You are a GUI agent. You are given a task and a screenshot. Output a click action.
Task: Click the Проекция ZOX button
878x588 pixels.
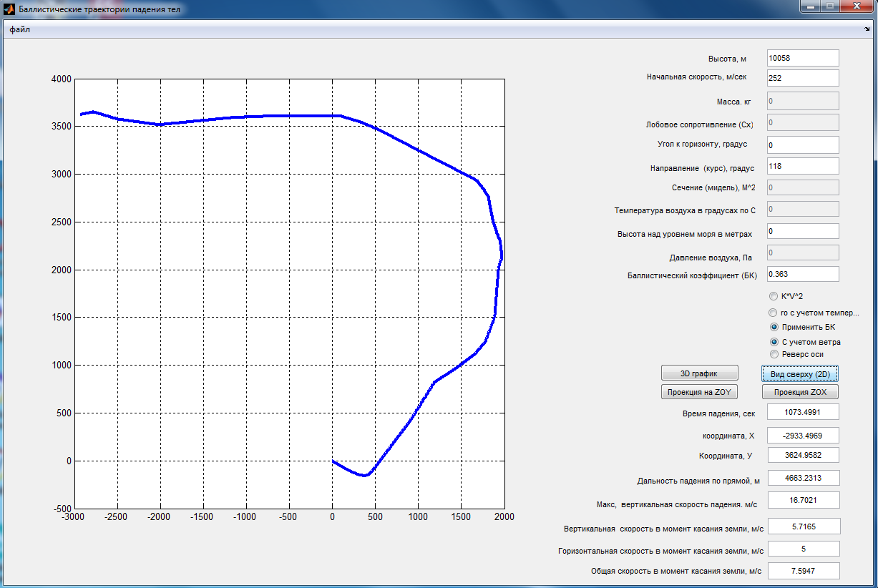800,392
